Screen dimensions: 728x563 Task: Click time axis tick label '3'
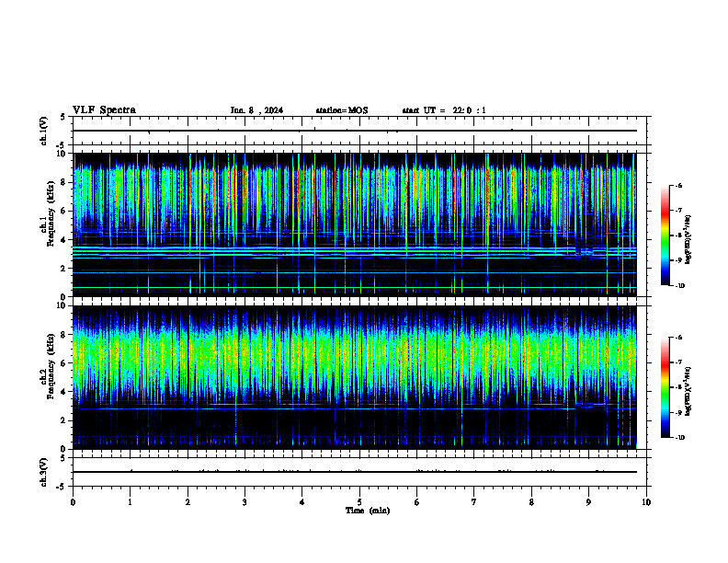[x=245, y=502]
